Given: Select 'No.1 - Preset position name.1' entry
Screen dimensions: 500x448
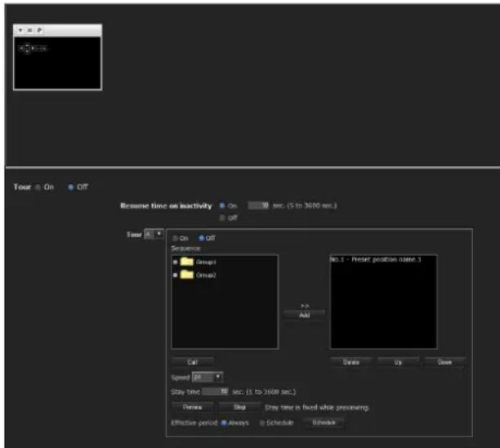Looking at the screenshot, I should (x=376, y=259).
